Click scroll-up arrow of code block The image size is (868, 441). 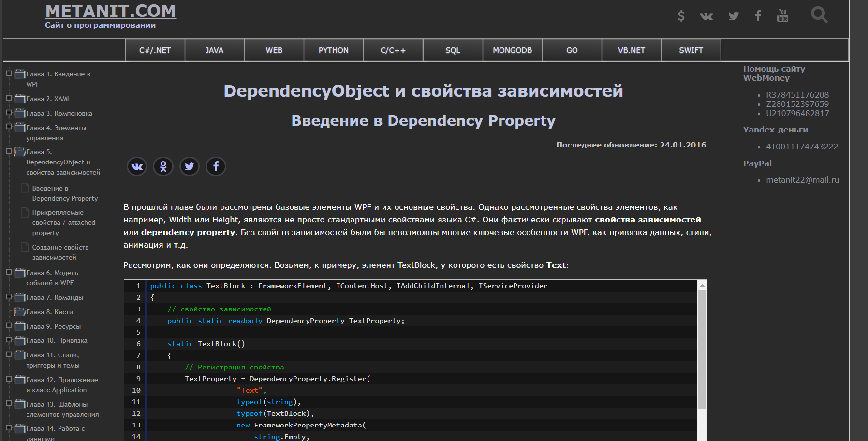(x=702, y=286)
